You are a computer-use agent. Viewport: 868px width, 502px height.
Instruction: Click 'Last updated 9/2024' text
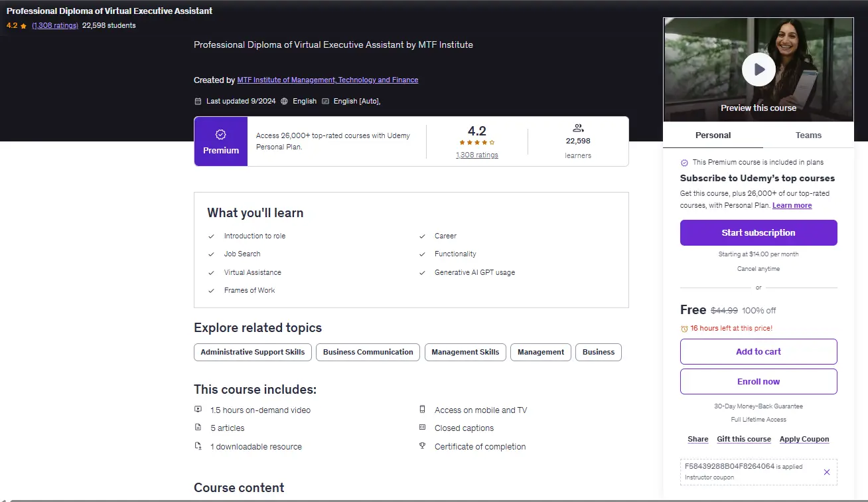point(241,101)
